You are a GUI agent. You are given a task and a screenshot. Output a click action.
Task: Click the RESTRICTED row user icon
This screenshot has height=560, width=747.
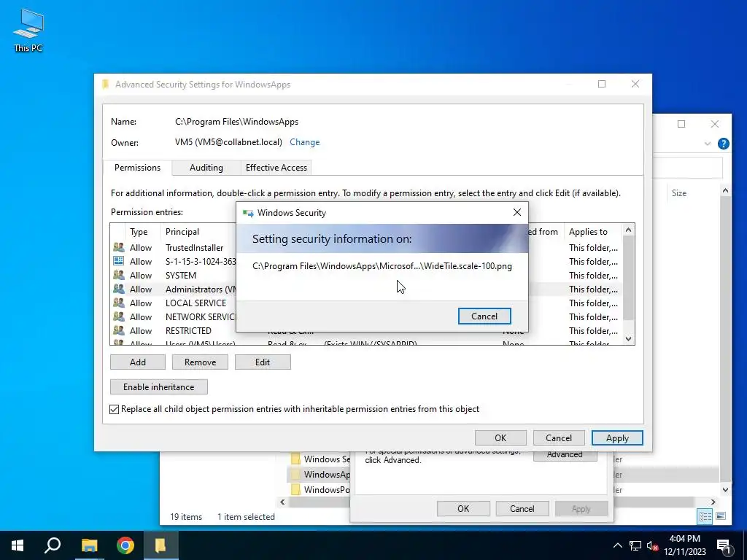point(119,330)
